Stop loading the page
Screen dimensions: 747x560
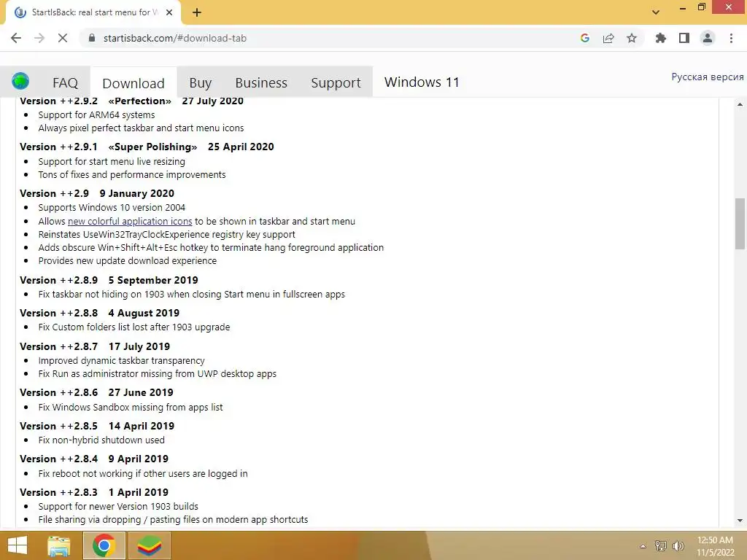[x=63, y=38]
